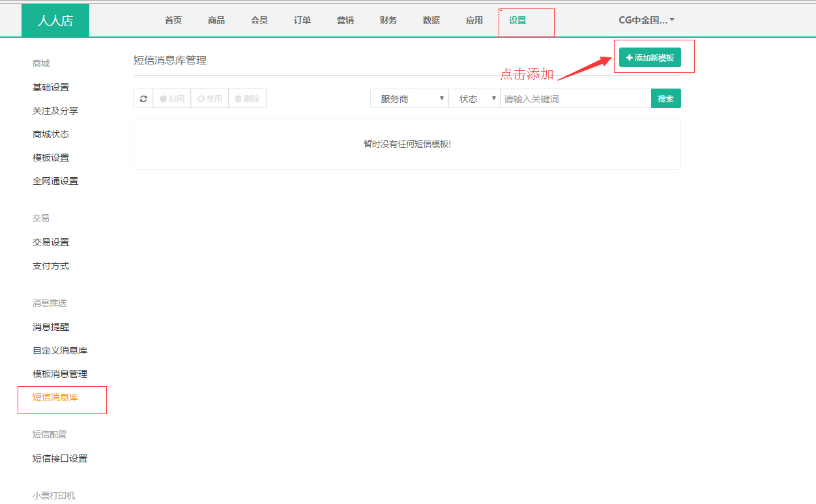Click the 禁用 disable button
The height and width of the screenshot is (504, 816).
pos(210,99)
